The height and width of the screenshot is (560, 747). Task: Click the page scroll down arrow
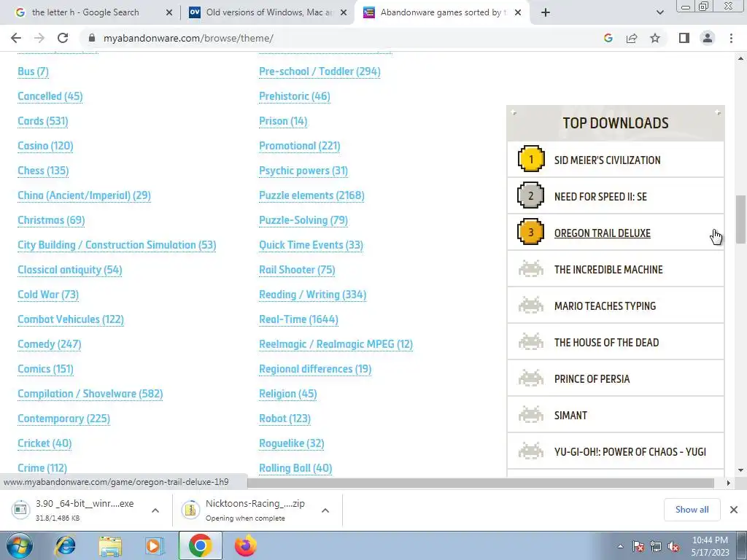click(x=740, y=470)
